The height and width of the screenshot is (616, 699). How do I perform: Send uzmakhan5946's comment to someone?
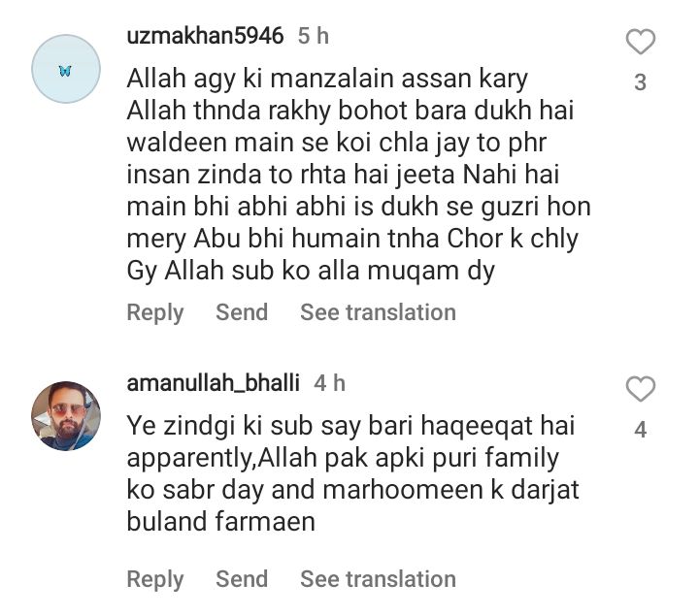pyautogui.click(x=242, y=311)
